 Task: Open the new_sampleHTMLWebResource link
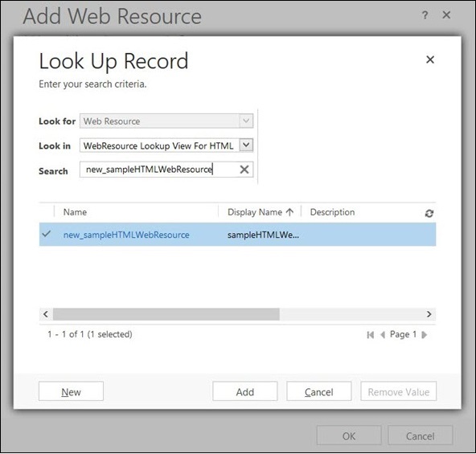[126, 235]
